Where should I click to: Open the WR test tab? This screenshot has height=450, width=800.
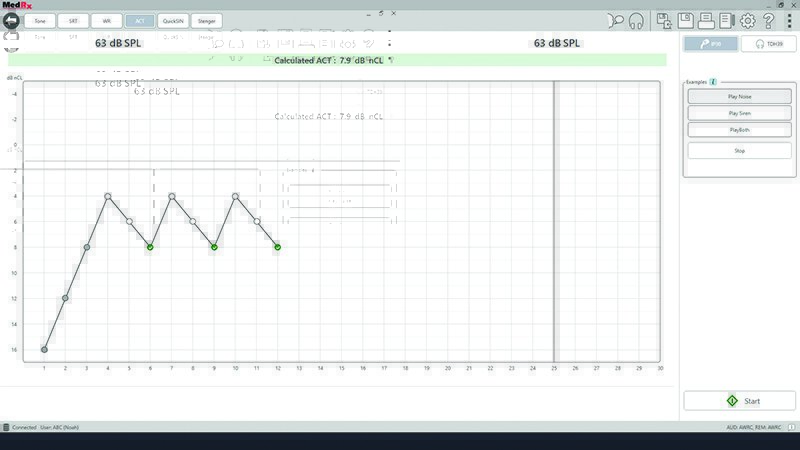click(107, 21)
